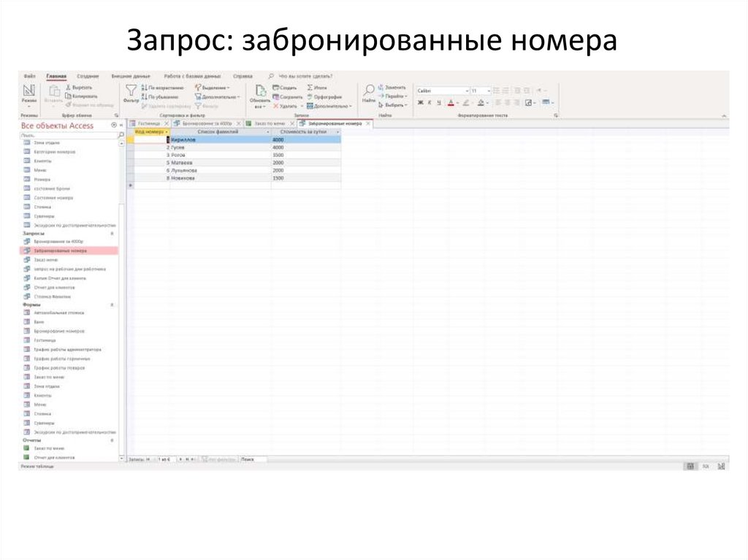
Task: Open Datasheet view icon in status bar
Action: (x=690, y=466)
